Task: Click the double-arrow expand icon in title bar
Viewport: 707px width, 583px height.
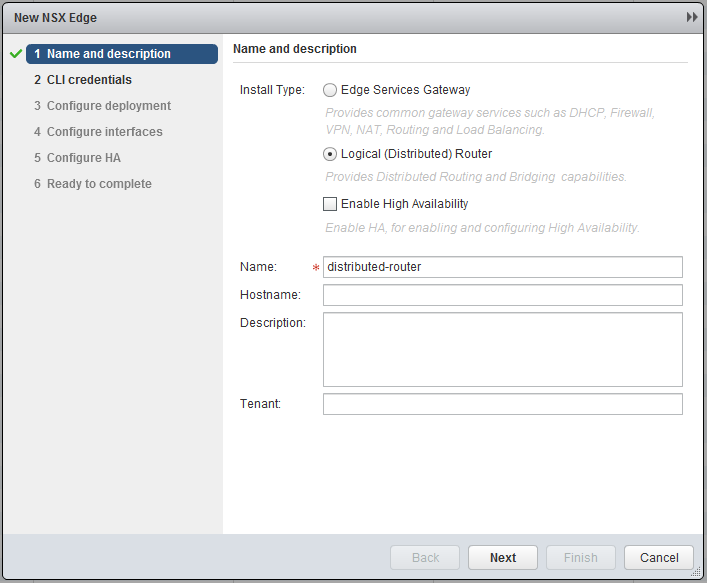Action: 691,18
